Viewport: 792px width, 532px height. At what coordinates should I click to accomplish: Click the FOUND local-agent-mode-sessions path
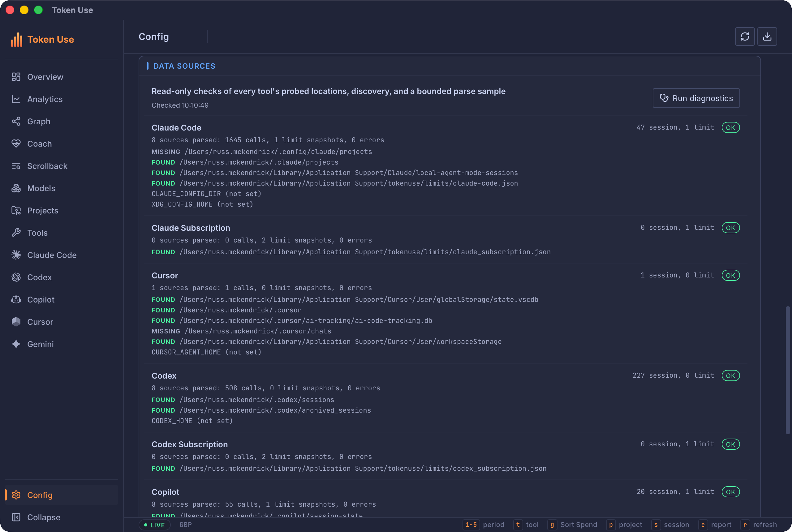(334, 173)
